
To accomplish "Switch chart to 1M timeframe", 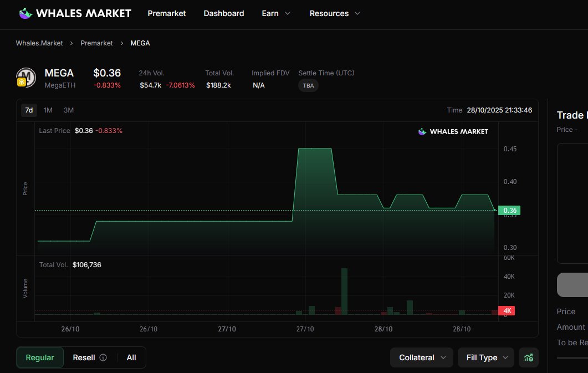I will pos(48,110).
